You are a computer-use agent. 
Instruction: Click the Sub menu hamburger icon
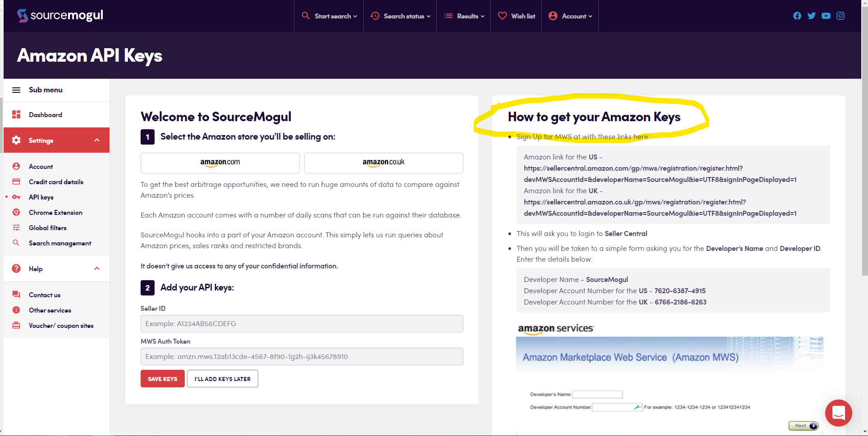[x=16, y=90]
